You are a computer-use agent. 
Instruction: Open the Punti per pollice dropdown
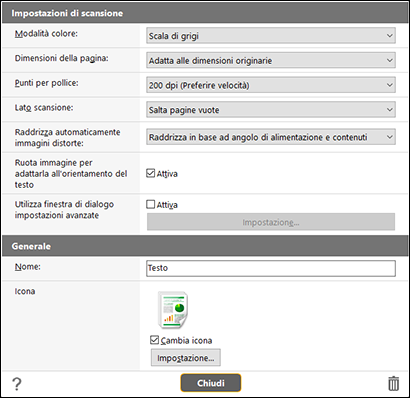[271, 85]
